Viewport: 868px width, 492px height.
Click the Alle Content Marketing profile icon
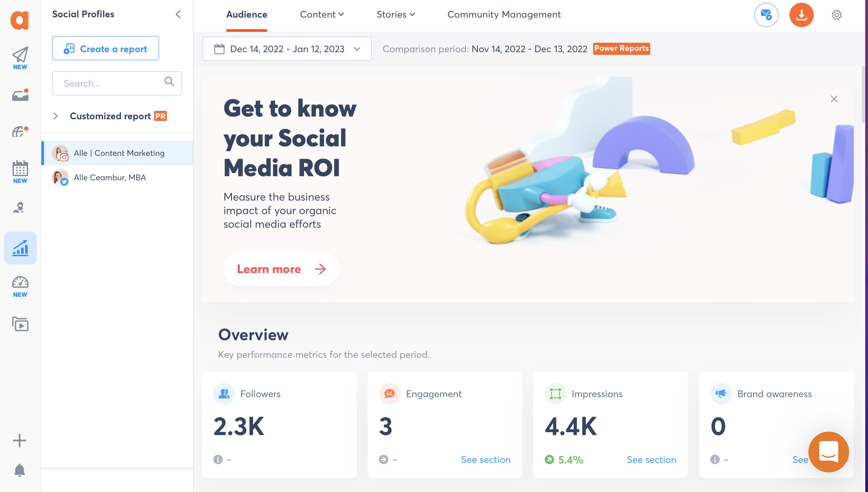[60, 153]
